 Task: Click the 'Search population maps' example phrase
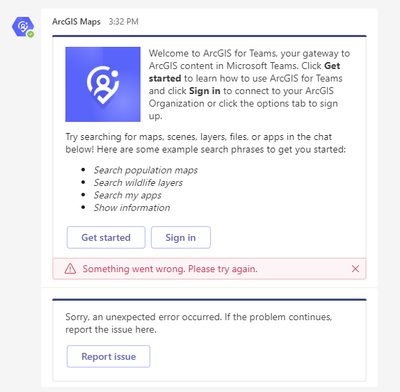pyautogui.click(x=146, y=170)
